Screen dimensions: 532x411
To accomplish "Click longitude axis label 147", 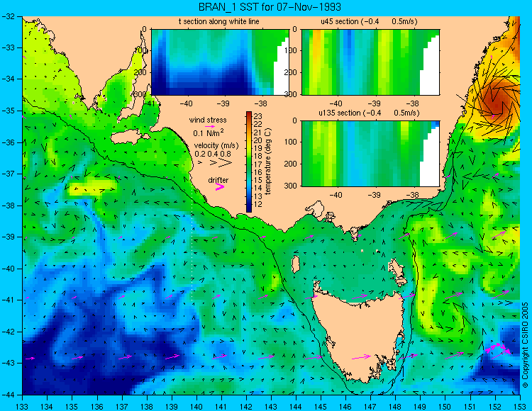I will (370, 406).
